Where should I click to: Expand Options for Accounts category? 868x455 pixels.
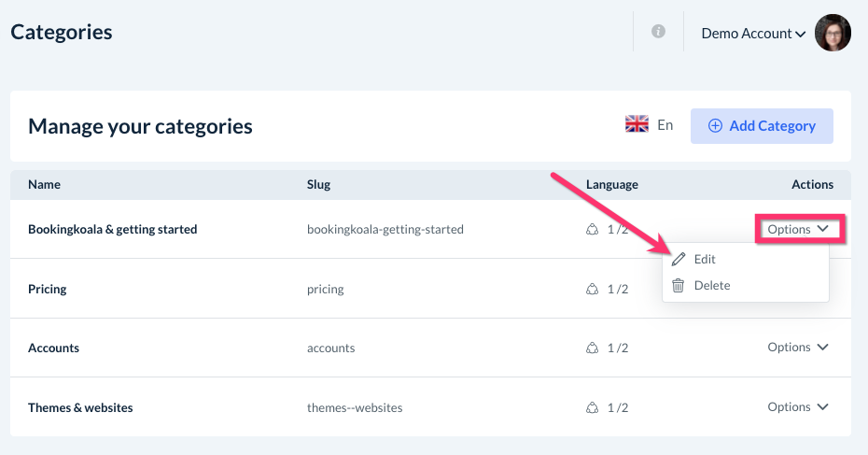798,348
